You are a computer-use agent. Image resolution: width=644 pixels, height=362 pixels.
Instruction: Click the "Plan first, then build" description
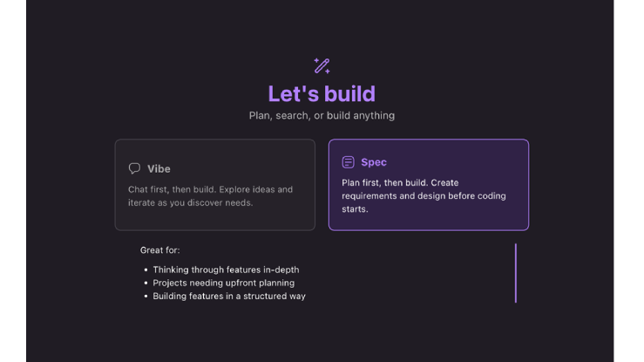424,195
